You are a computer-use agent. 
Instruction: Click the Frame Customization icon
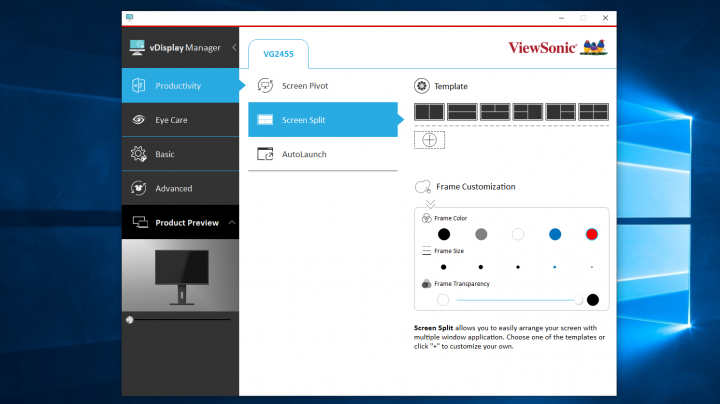423,187
